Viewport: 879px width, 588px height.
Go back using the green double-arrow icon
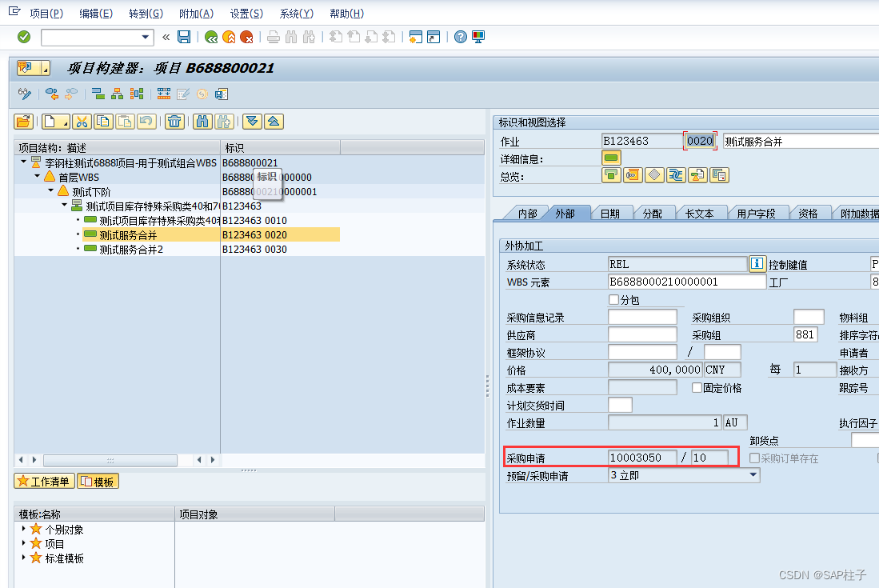pyautogui.click(x=211, y=37)
